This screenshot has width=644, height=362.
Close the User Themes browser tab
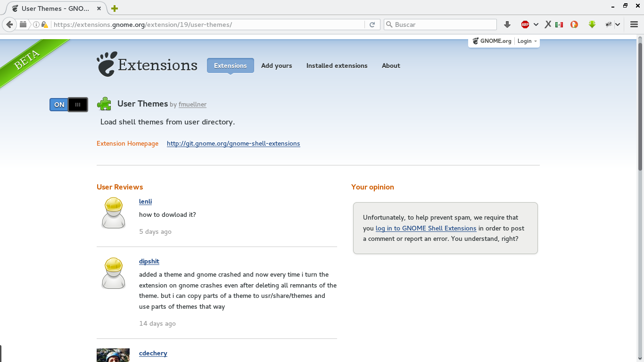click(x=99, y=8)
